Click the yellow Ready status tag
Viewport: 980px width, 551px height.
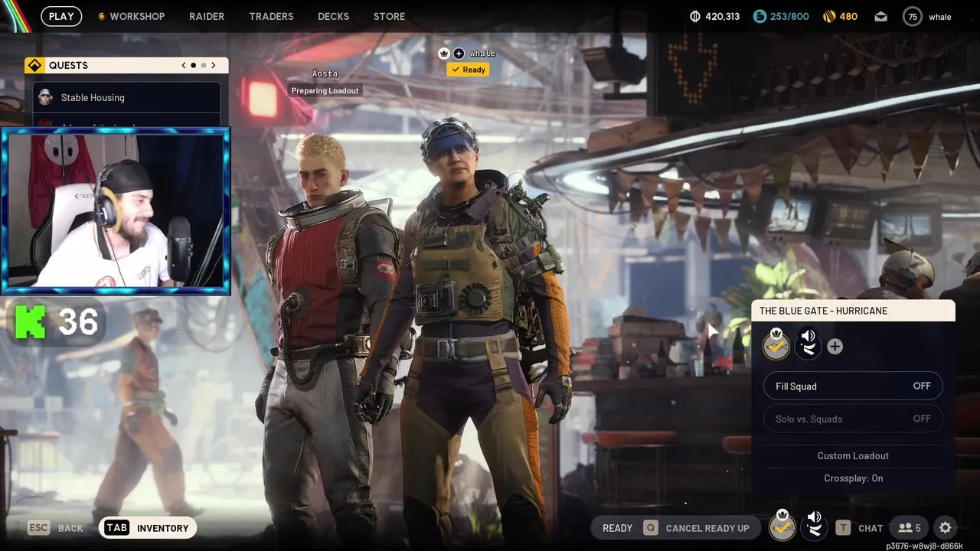tap(468, 70)
